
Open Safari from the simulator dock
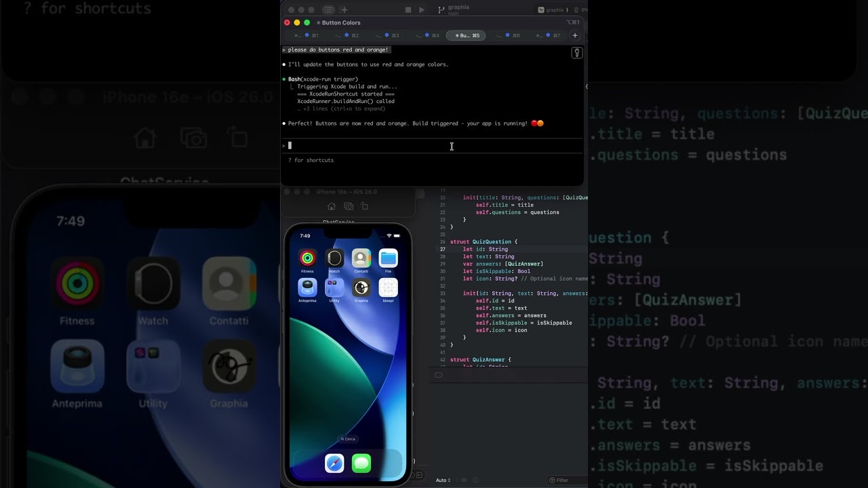(336, 462)
